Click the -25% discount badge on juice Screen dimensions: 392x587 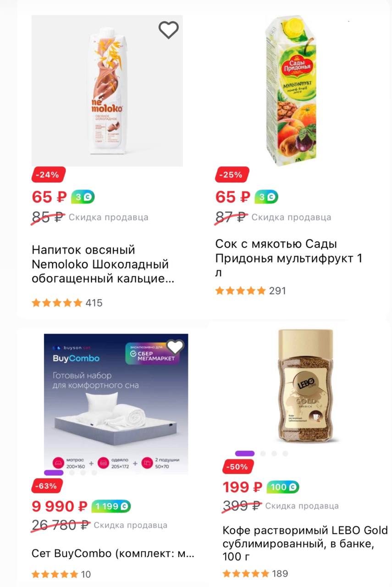point(232,175)
